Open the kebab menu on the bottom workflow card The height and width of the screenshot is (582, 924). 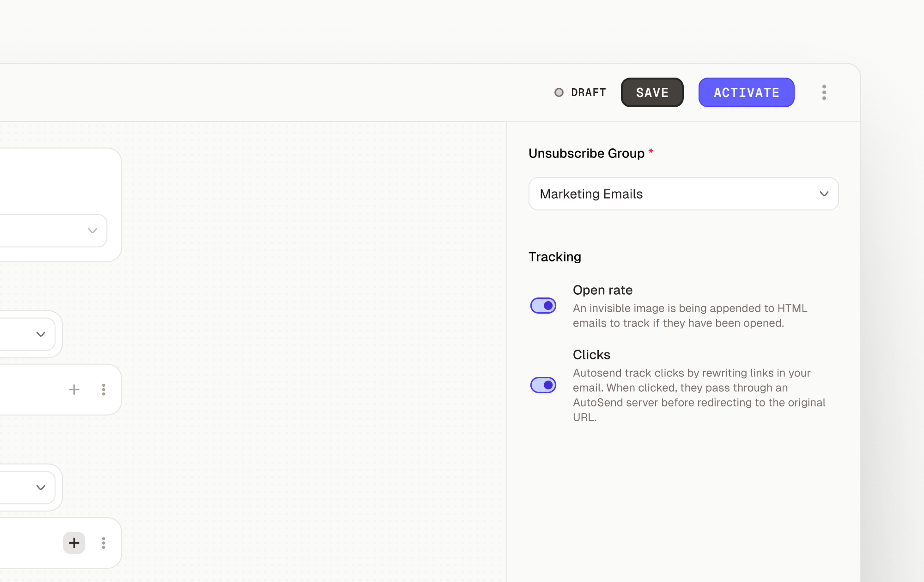click(x=103, y=543)
